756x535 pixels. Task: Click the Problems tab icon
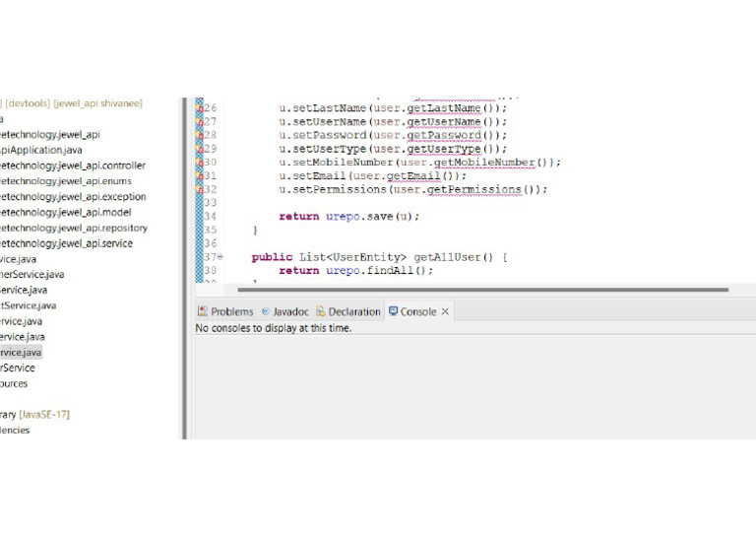pos(203,311)
